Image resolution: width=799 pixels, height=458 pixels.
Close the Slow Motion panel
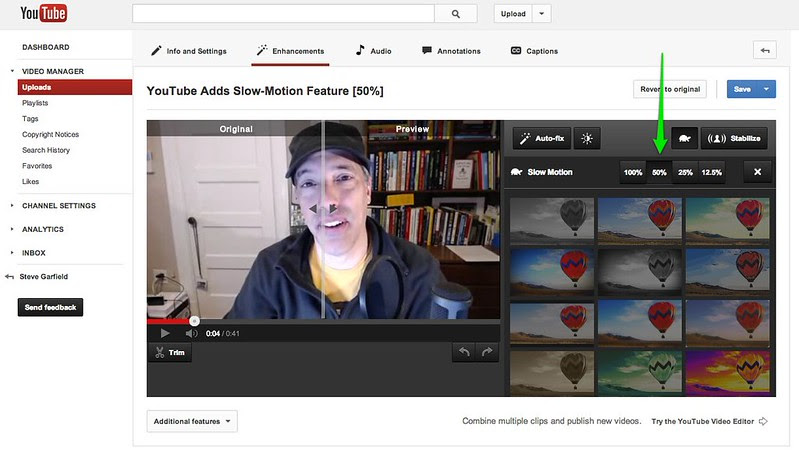click(x=757, y=172)
